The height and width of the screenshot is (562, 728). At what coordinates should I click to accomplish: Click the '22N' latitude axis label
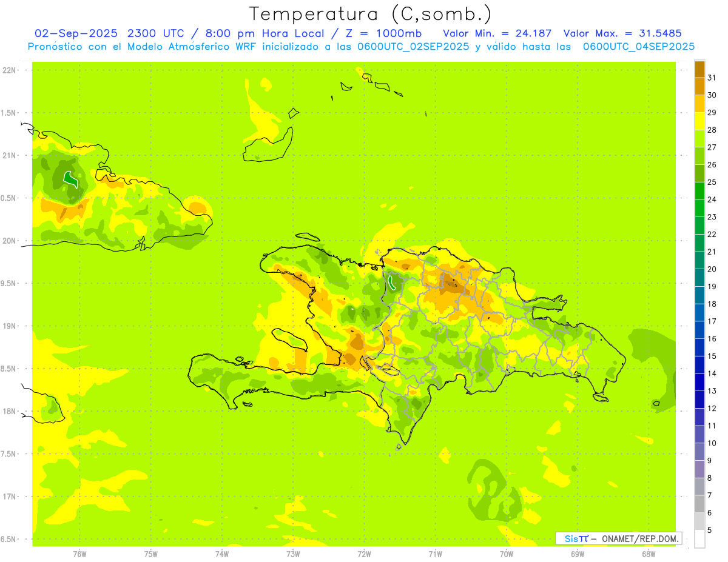coord(9,70)
